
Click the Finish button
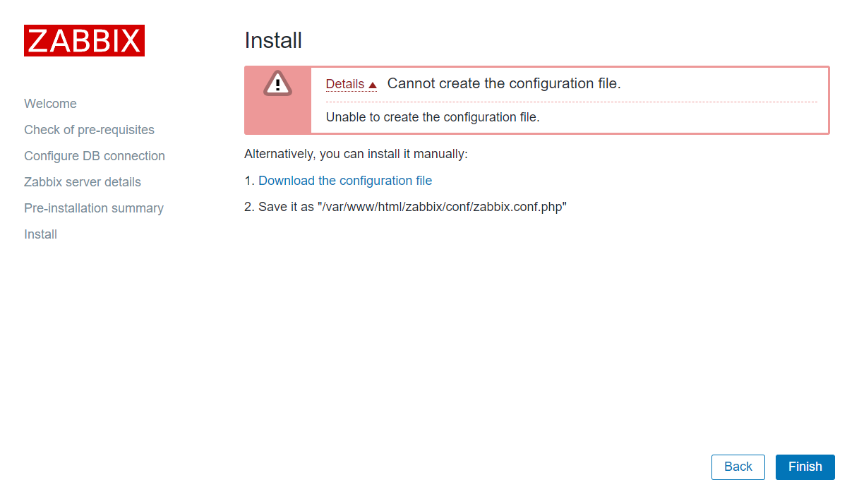805,467
